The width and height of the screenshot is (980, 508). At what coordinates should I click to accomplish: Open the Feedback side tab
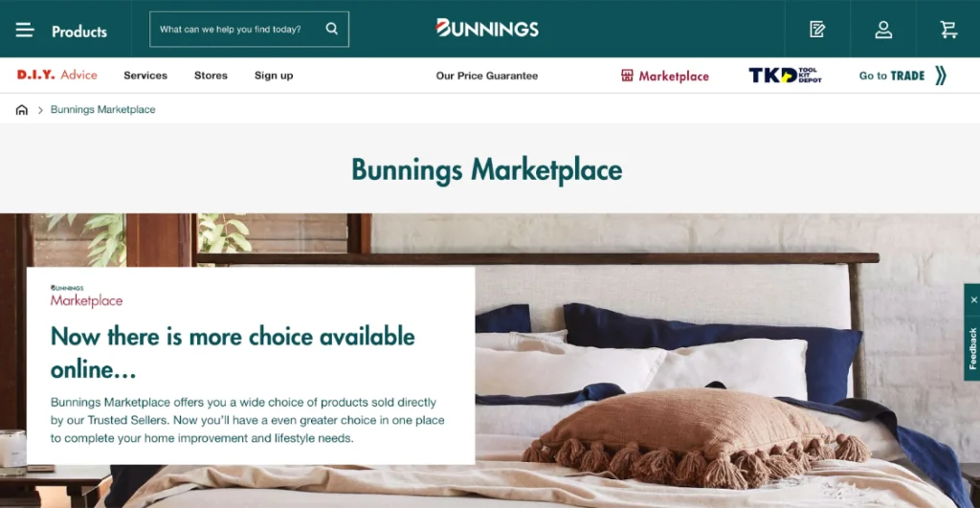pyautogui.click(x=972, y=348)
